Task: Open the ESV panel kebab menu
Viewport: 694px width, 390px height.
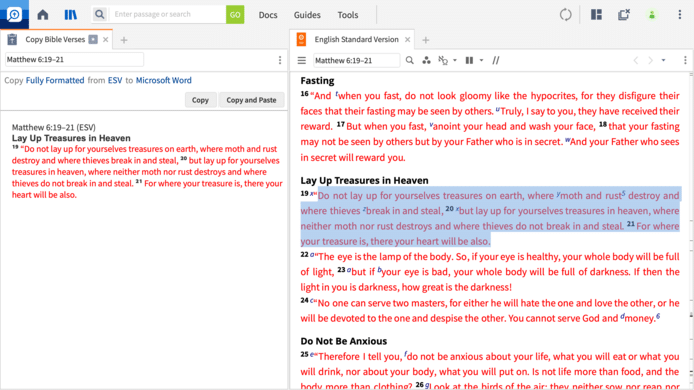Action: tap(685, 60)
